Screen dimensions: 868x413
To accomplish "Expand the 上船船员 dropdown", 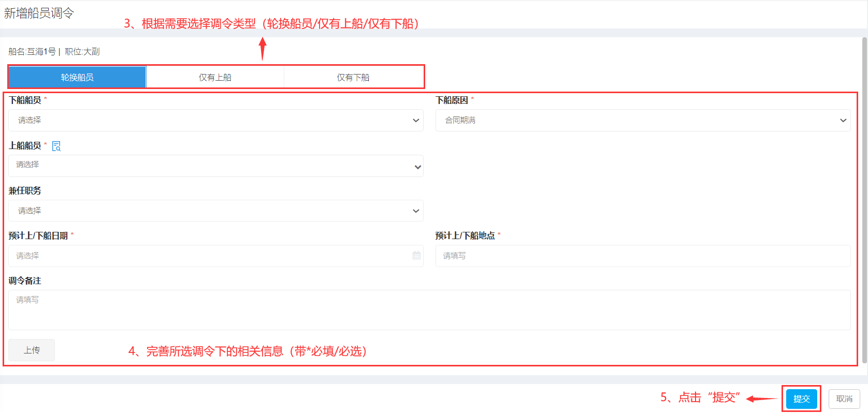I will pos(216,166).
